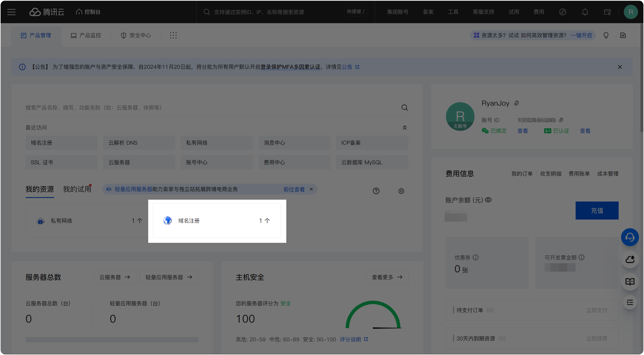The height and width of the screenshot is (355, 644).
Task: Open the 我的订单 link in 费用信息
Action: (x=522, y=173)
